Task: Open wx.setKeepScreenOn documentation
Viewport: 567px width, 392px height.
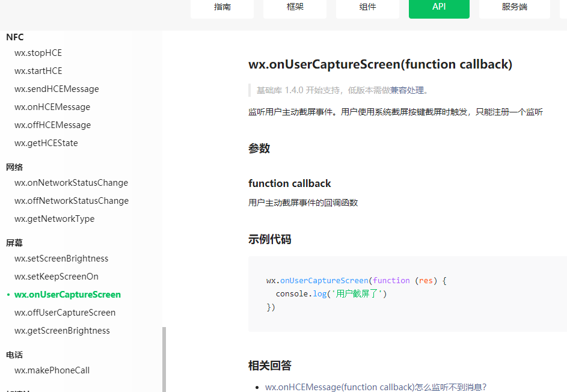Action: point(57,277)
